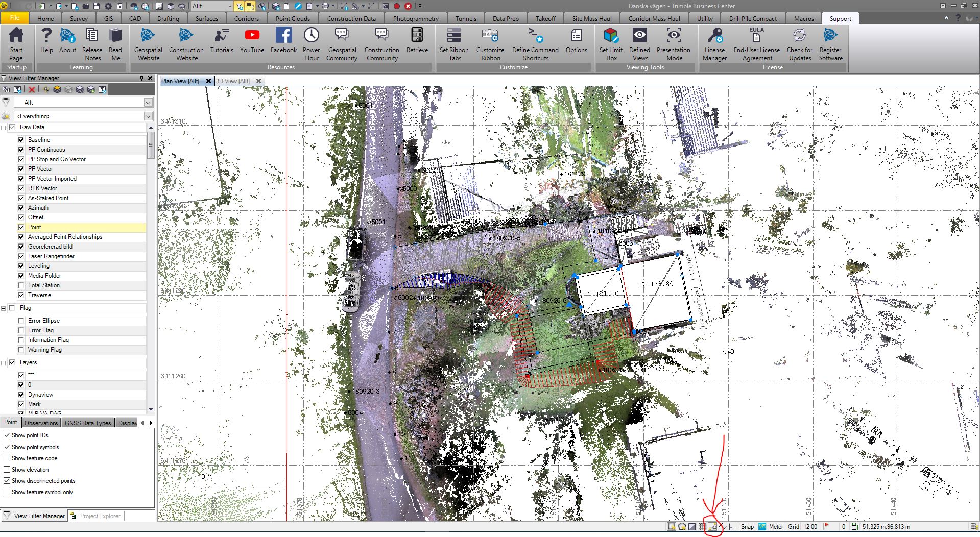980x537 pixels.
Task: Switch to the Point Clouds ribbon tab
Action: [293, 18]
